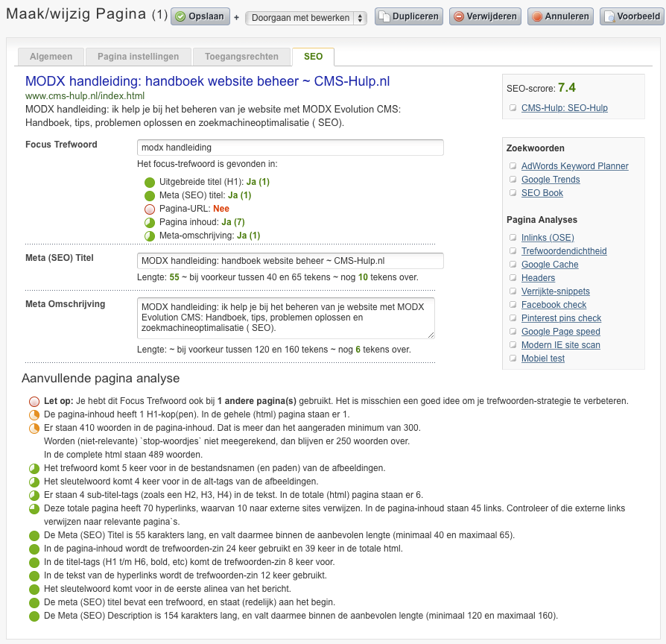The width and height of the screenshot is (666, 644).
Task: Click the Meta (SEO) Titel text field
Action: point(291,261)
